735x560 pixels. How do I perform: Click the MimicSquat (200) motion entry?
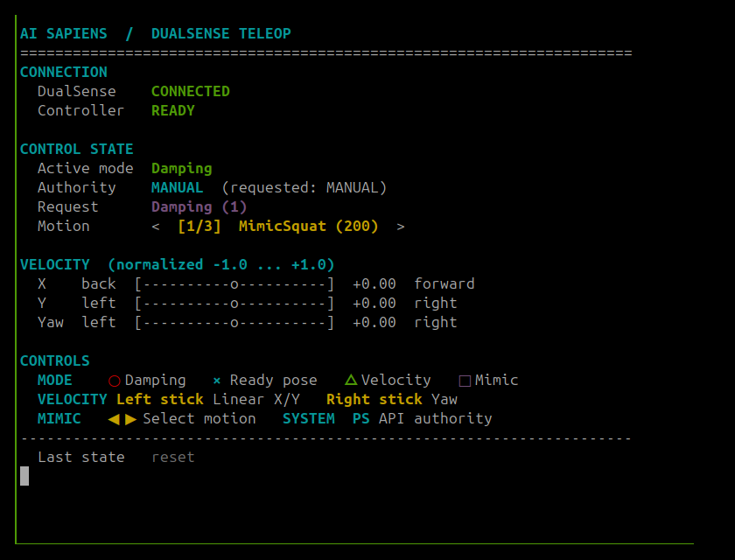308,227
